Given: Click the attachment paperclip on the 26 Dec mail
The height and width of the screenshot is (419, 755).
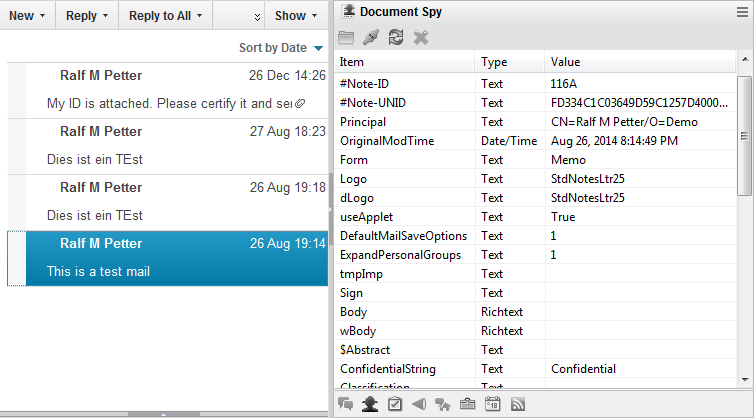Looking at the screenshot, I should pos(300,104).
